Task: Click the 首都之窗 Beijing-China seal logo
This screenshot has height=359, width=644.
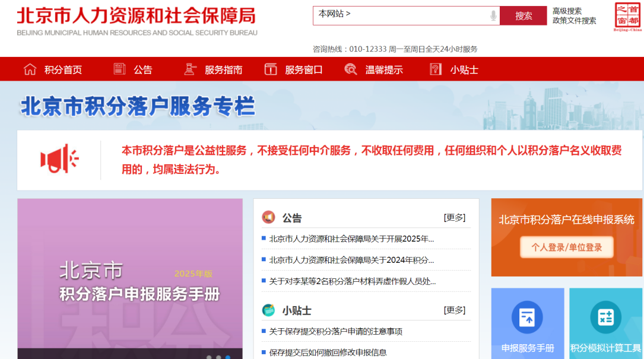Action: click(x=627, y=17)
